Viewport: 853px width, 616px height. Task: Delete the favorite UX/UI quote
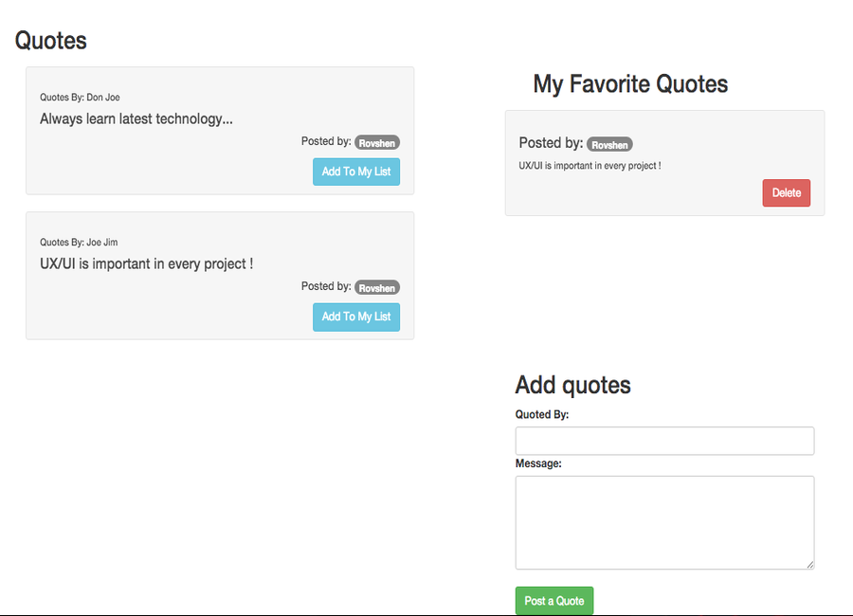(x=786, y=192)
